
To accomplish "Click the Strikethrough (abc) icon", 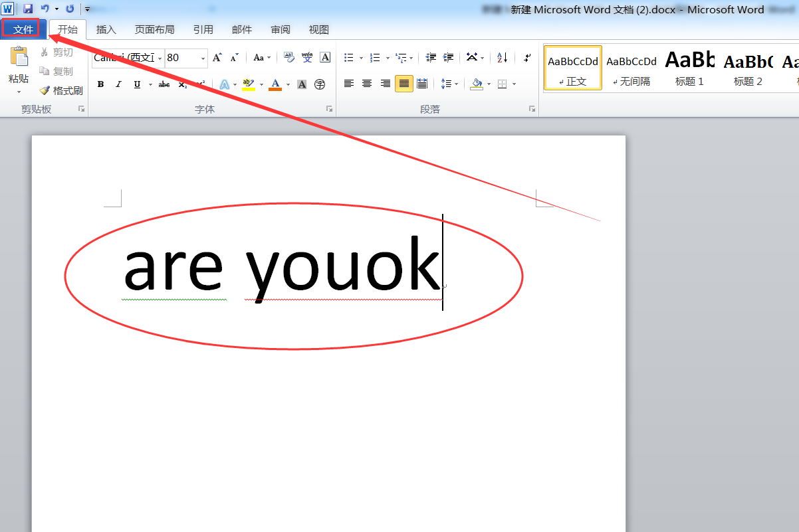I will click(164, 84).
